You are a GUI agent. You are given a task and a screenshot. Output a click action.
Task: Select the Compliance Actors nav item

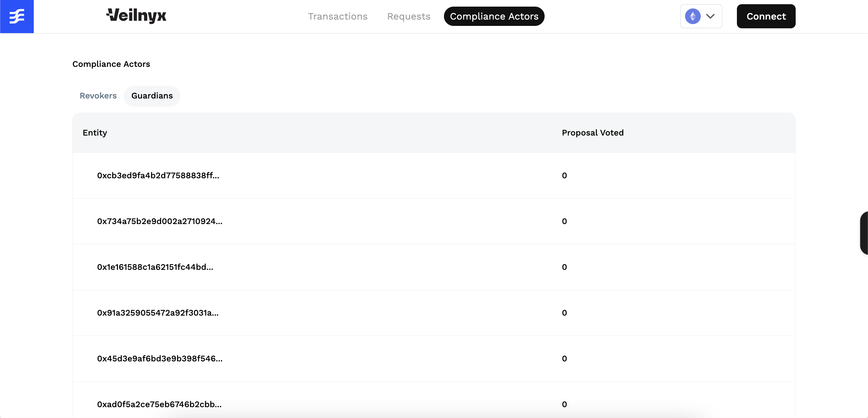coord(494,16)
